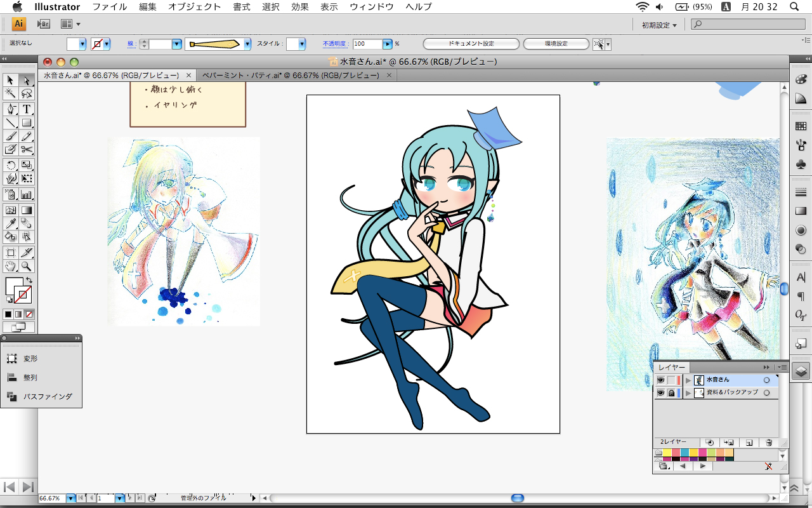This screenshot has height=508, width=812.
Task: Click the ドキュメント設定 button
Action: (471, 44)
